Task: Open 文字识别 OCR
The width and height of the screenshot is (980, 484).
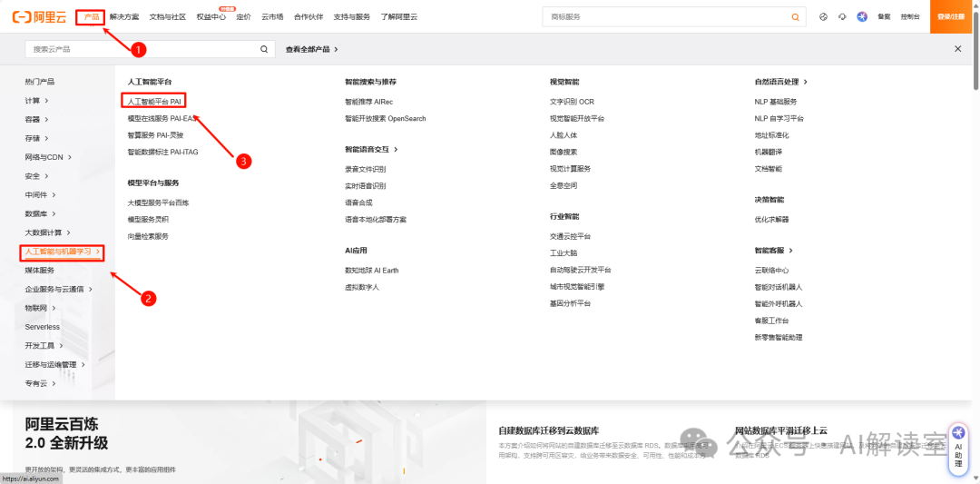Action: (572, 102)
